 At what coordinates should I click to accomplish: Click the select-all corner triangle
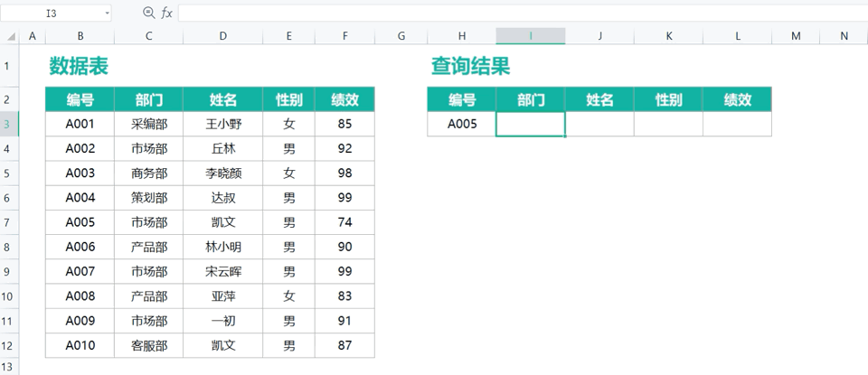pos(11,36)
